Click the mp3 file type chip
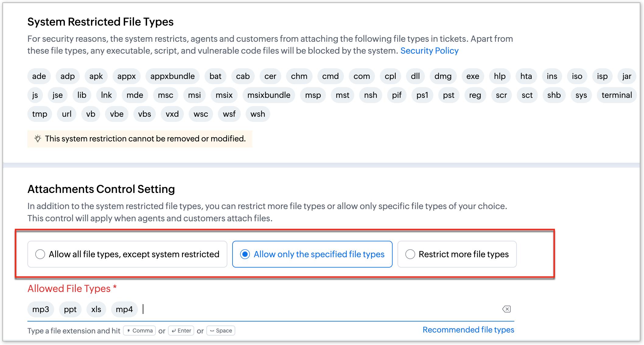644x345 pixels. (41, 309)
